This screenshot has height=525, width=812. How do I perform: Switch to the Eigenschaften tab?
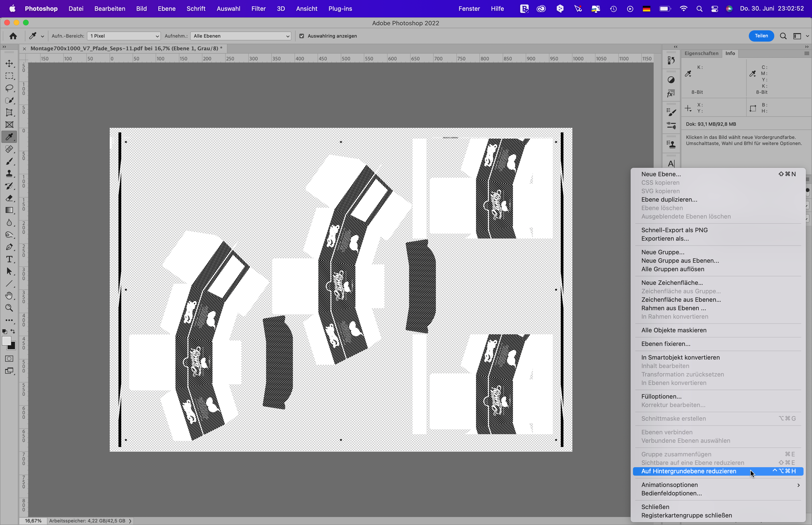tap(701, 53)
